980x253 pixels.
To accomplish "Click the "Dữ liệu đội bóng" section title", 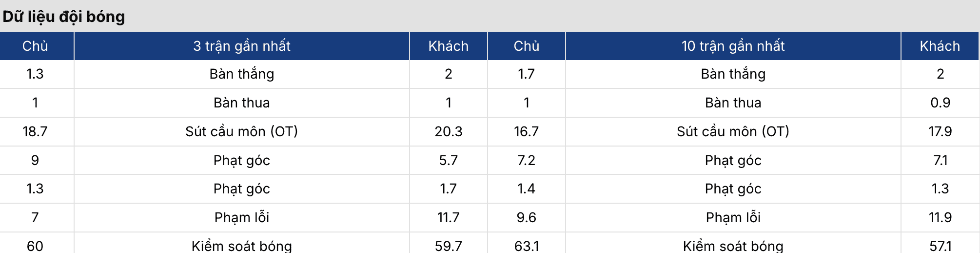I will [64, 17].
